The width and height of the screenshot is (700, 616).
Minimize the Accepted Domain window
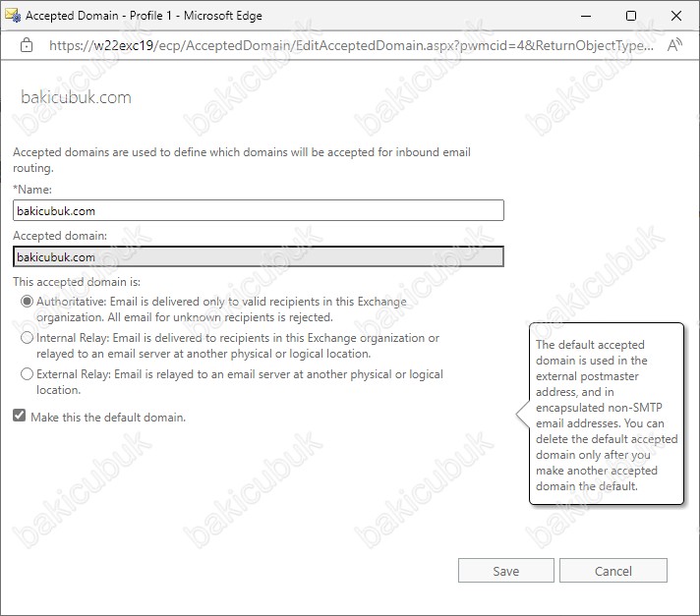[586, 16]
